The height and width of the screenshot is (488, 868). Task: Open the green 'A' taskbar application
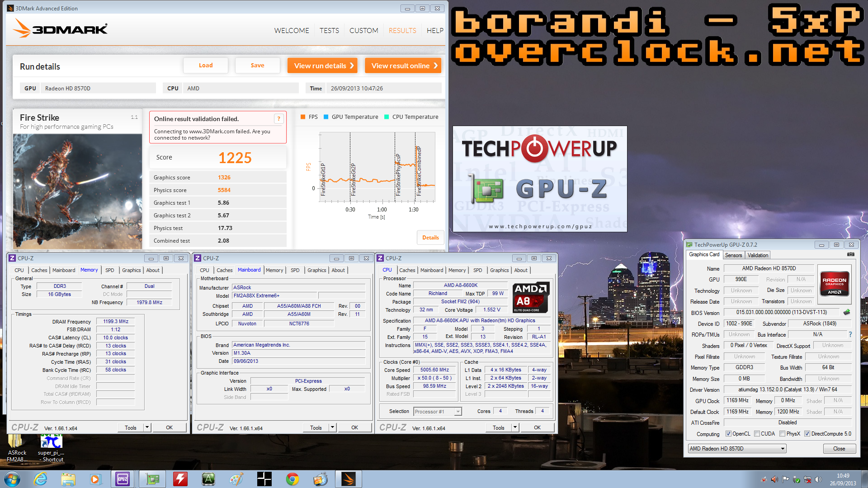[x=208, y=479]
